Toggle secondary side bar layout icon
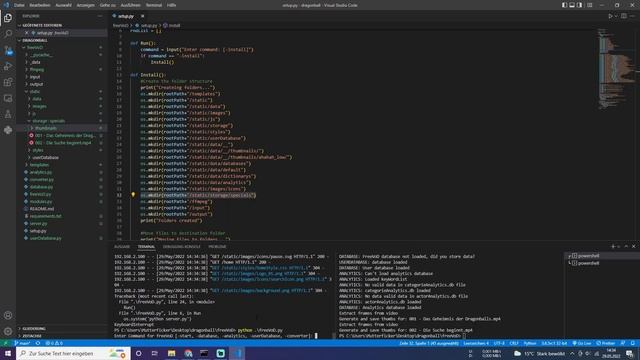The image size is (640, 360). pos(580,5)
